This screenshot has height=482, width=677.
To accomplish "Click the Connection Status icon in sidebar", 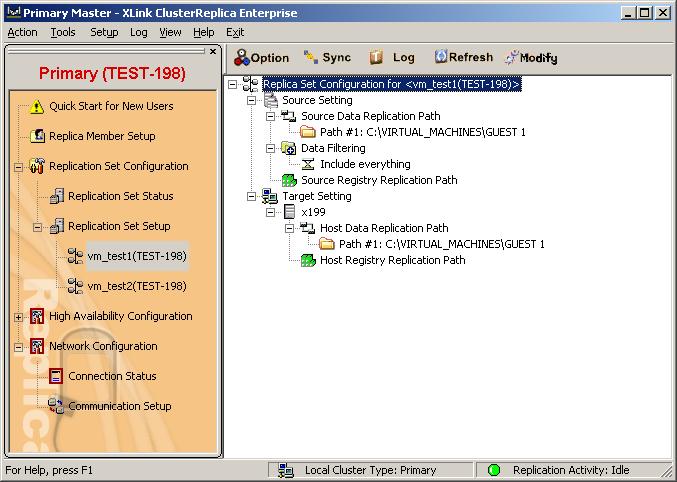I will pyautogui.click(x=56, y=376).
